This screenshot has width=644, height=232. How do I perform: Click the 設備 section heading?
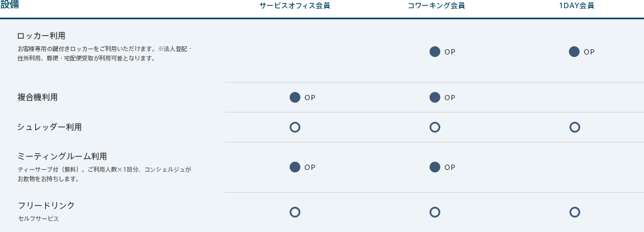[x=9, y=5]
